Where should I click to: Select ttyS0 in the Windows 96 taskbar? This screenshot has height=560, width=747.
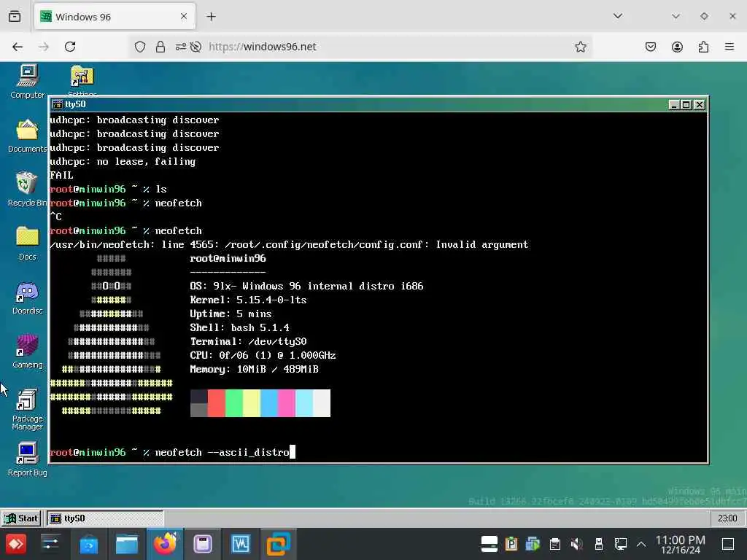pos(105,518)
